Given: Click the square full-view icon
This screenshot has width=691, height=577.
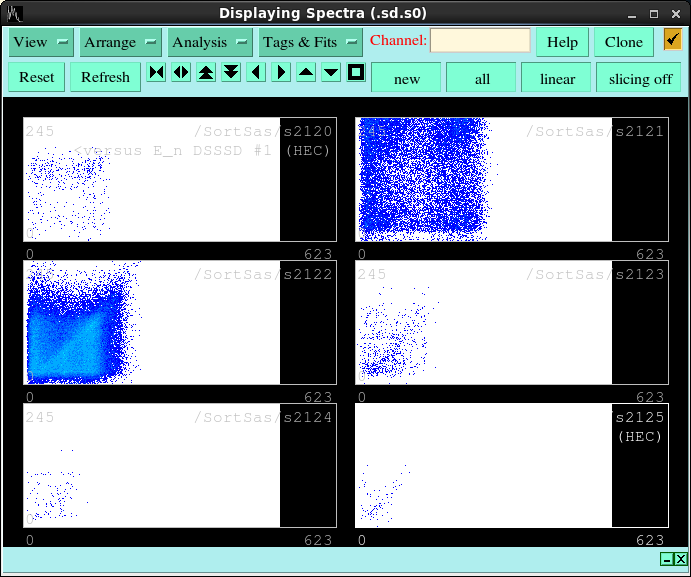Looking at the screenshot, I should 356,73.
